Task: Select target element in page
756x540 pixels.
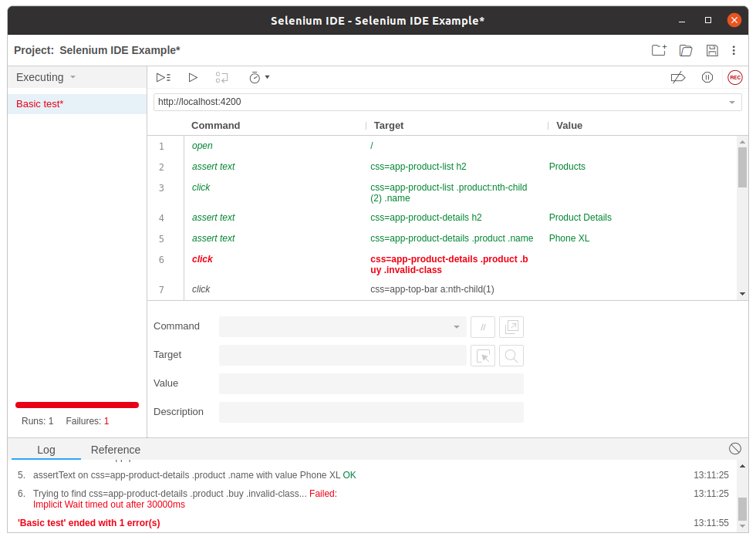Action: tap(483, 356)
